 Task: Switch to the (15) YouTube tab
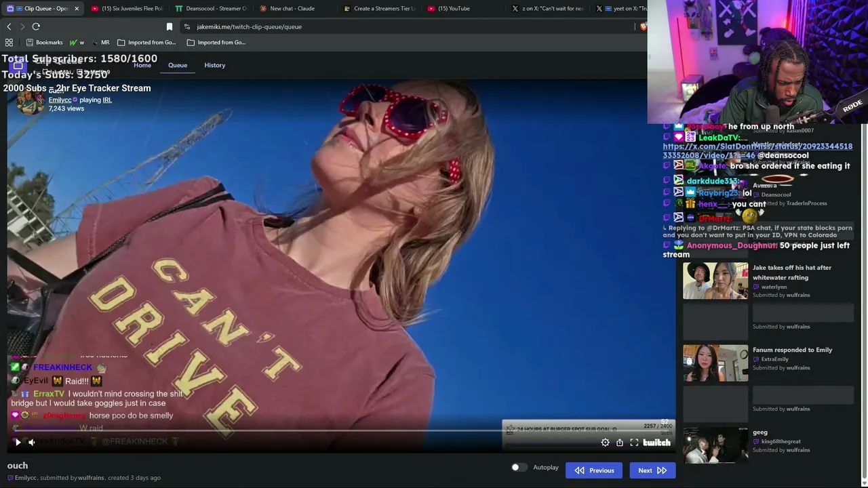[x=463, y=8]
